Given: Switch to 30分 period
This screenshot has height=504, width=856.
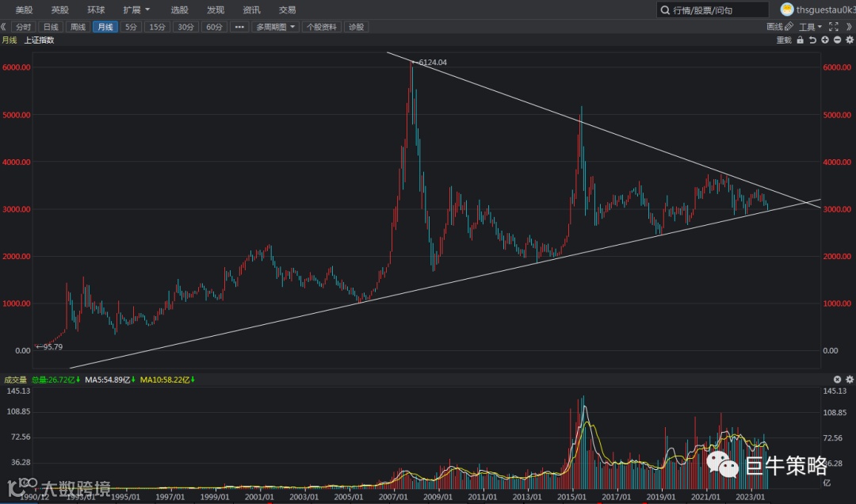Looking at the screenshot, I should pyautogui.click(x=185, y=27).
